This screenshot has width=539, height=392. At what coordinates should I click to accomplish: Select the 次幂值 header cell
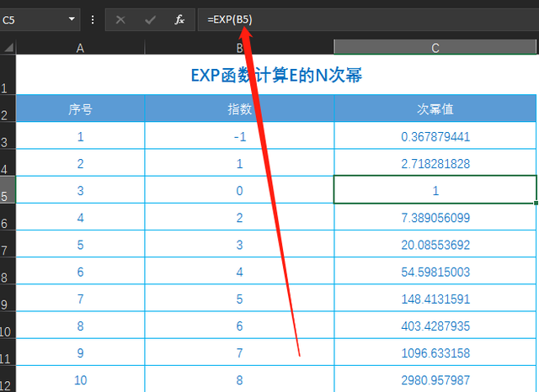click(x=435, y=109)
